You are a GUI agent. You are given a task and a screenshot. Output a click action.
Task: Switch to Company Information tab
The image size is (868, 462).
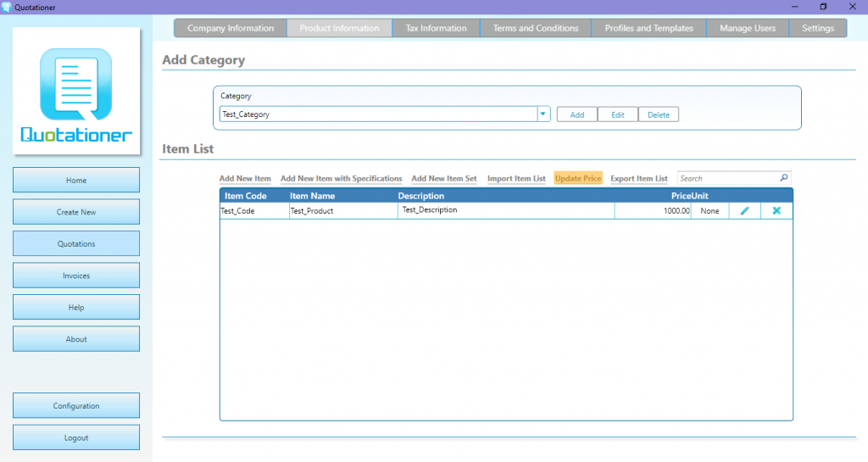[x=231, y=28]
